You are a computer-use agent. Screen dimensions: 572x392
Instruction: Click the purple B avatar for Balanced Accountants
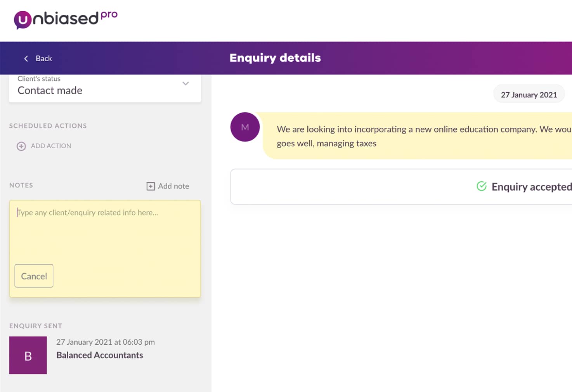pyautogui.click(x=28, y=356)
